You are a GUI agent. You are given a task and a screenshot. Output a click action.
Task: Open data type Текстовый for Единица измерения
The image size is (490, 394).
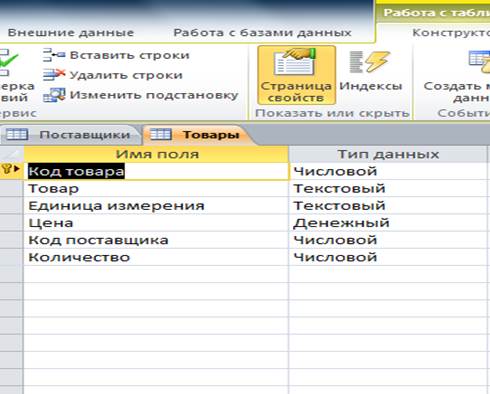click(388, 206)
